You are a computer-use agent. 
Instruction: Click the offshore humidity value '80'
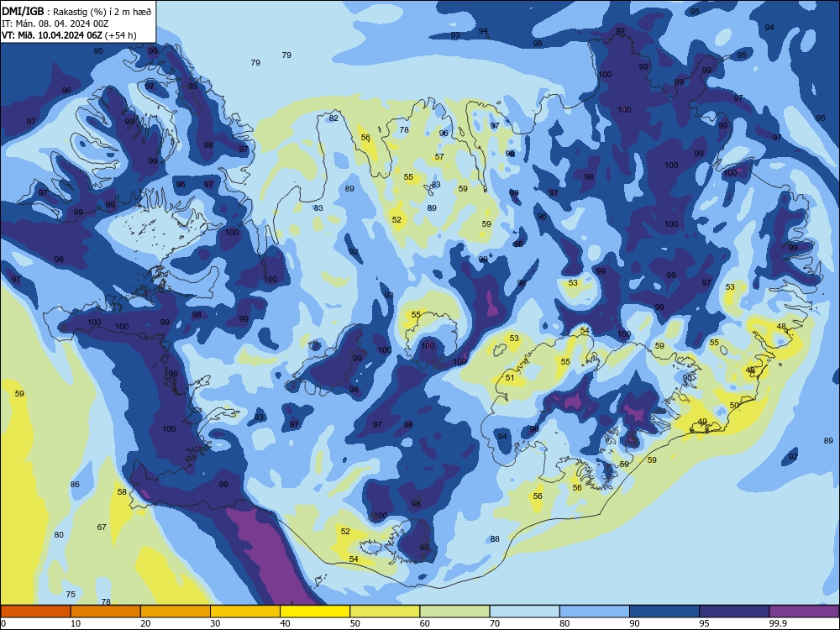point(59,534)
